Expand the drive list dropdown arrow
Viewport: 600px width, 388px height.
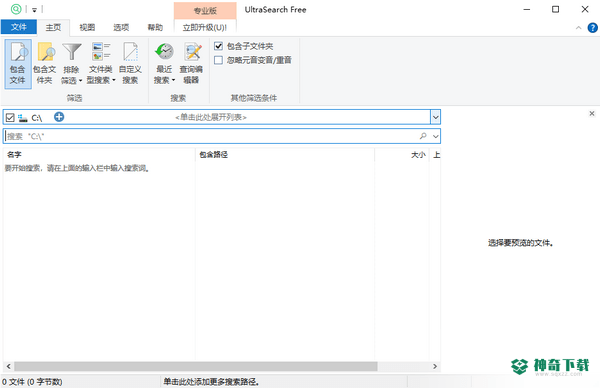pyautogui.click(x=435, y=117)
